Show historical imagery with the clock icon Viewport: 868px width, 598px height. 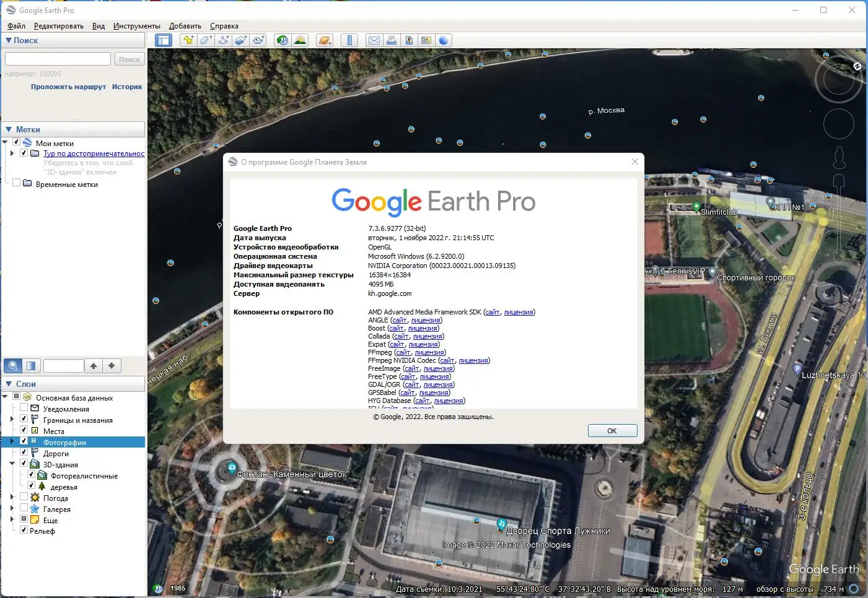pos(283,40)
